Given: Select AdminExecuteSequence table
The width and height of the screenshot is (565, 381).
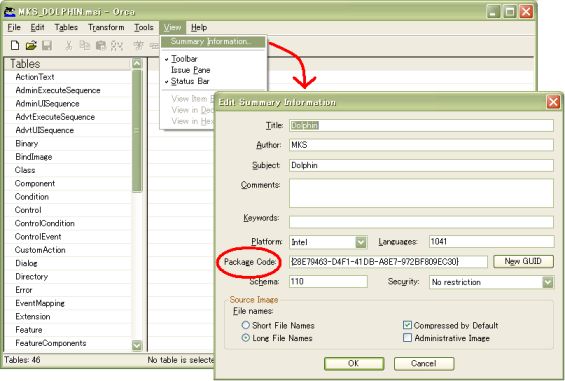Looking at the screenshot, I should [58, 90].
